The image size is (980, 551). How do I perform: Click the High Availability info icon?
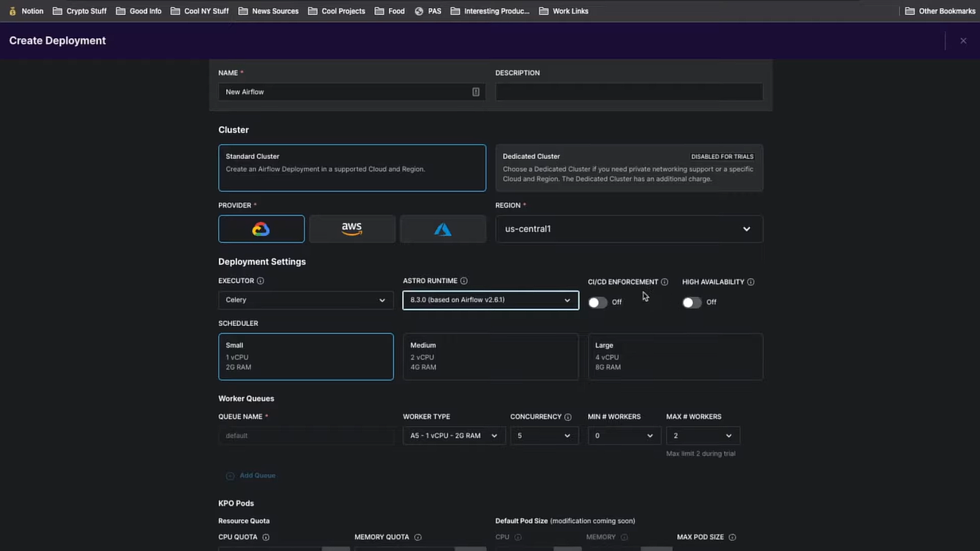point(750,282)
